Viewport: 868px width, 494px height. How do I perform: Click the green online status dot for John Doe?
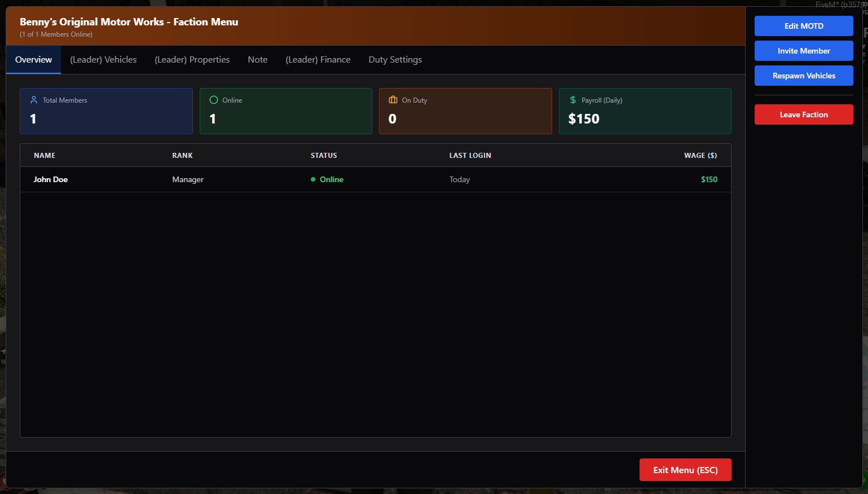pos(313,179)
